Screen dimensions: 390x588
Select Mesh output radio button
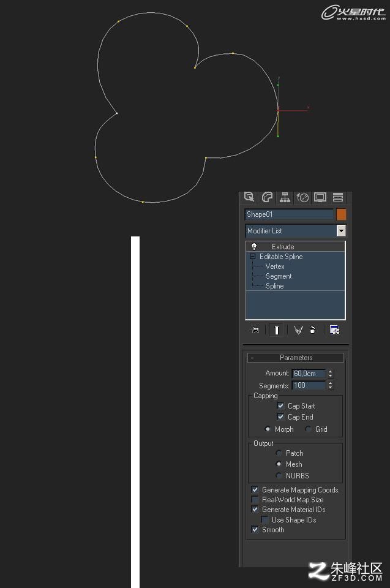[279, 464]
